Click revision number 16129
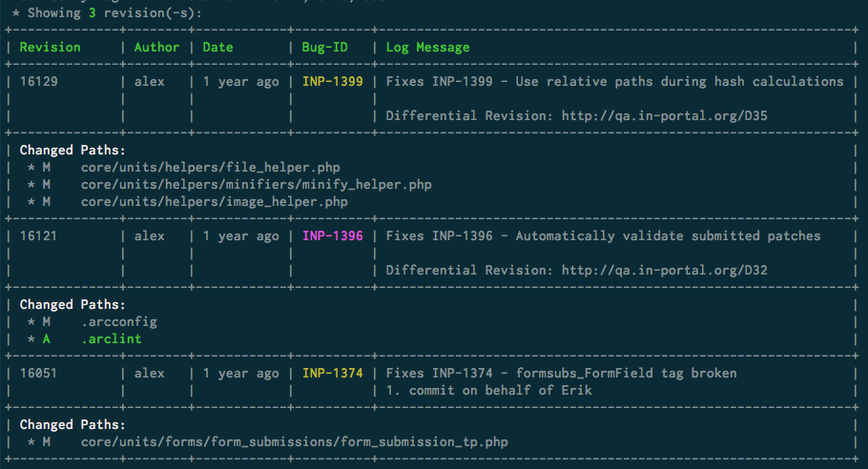The height and width of the screenshot is (469, 868). [x=39, y=81]
